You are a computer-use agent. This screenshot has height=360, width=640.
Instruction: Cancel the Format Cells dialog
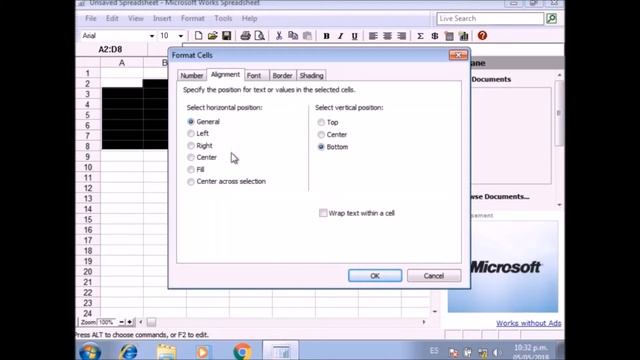434,276
